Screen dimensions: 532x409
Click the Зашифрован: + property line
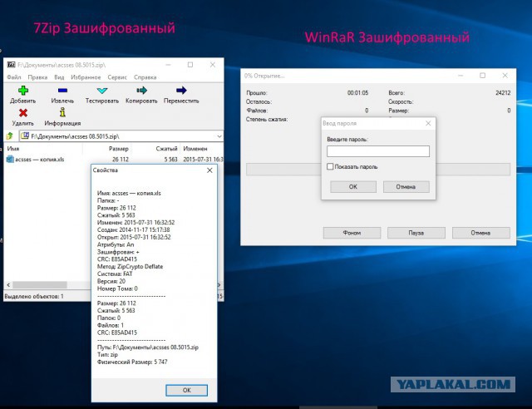point(118,252)
